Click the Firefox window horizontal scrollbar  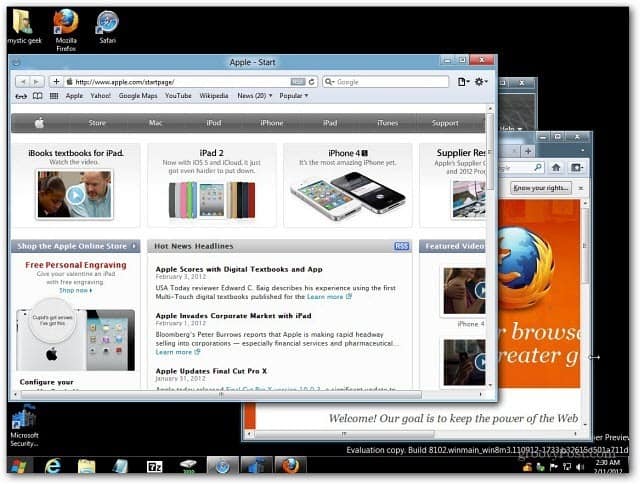(x=344, y=434)
